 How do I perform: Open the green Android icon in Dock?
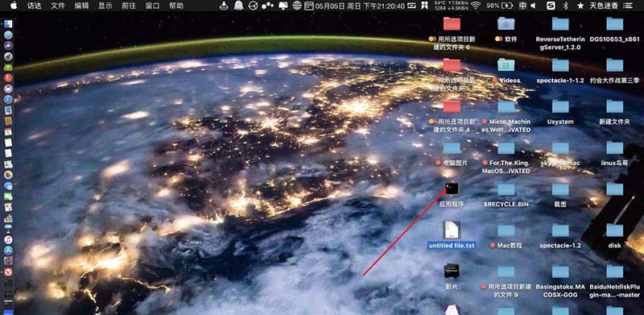tap(8, 67)
